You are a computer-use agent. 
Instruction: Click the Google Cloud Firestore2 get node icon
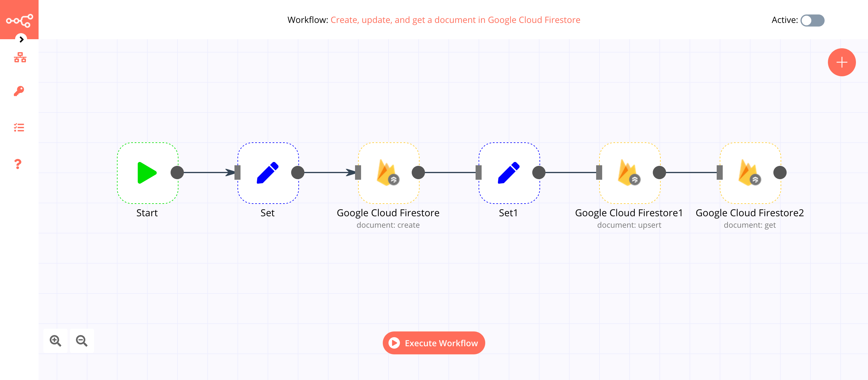pyautogui.click(x=748, y=172)
